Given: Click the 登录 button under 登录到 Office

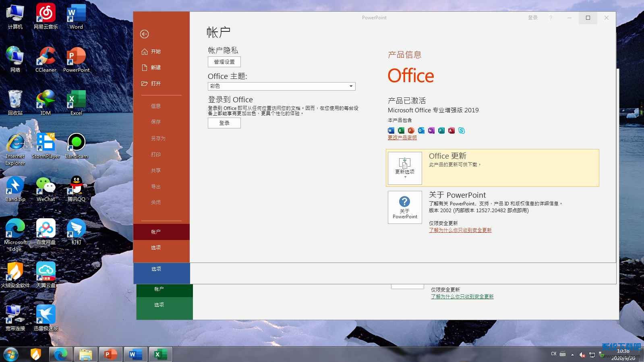Looking at the screenshot, I should click(224, 123).
